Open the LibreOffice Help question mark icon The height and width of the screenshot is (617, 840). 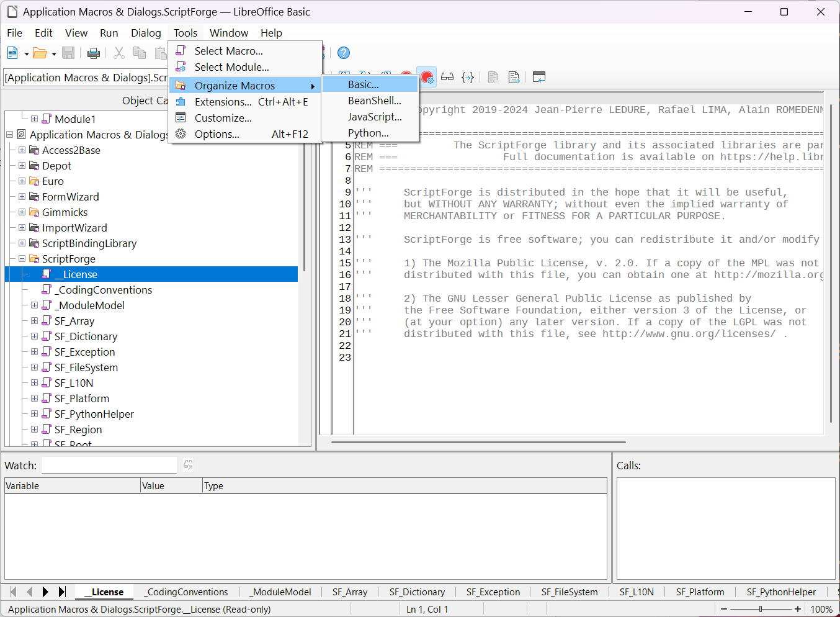click(x=343, y=53)
